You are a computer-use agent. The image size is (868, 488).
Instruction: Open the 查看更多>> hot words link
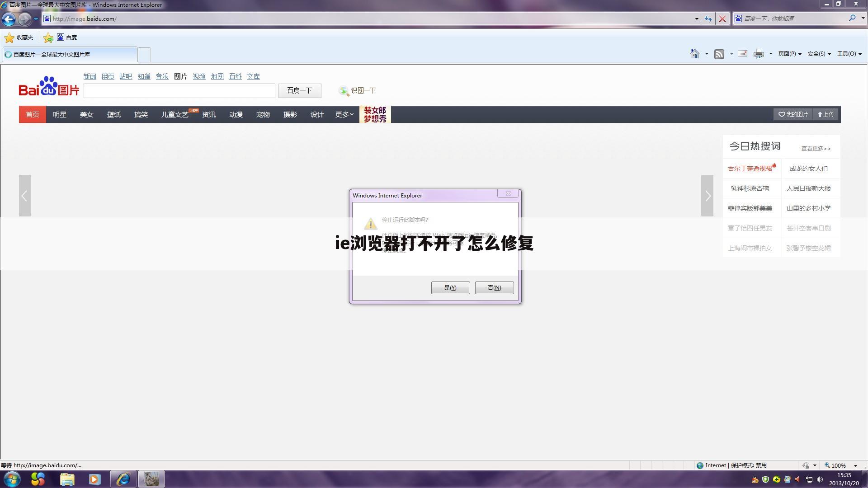(x=816, y=148)
